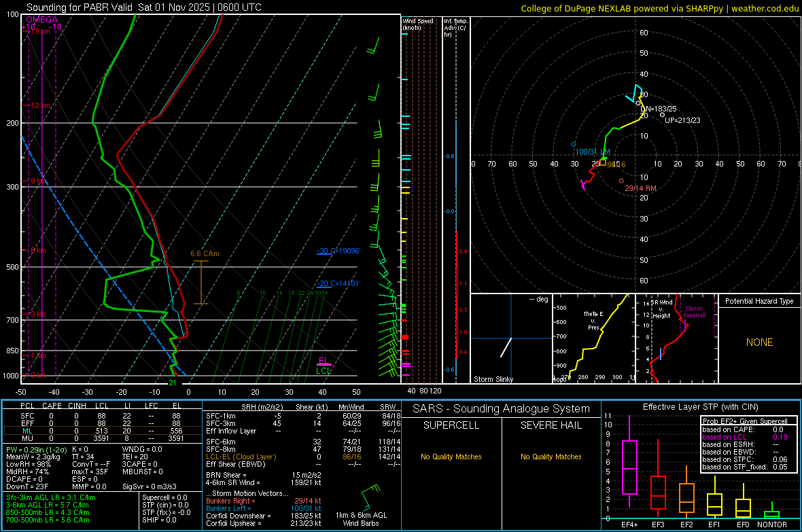
Task: Select the MU parcel row
Action: [x=101, y=438]
